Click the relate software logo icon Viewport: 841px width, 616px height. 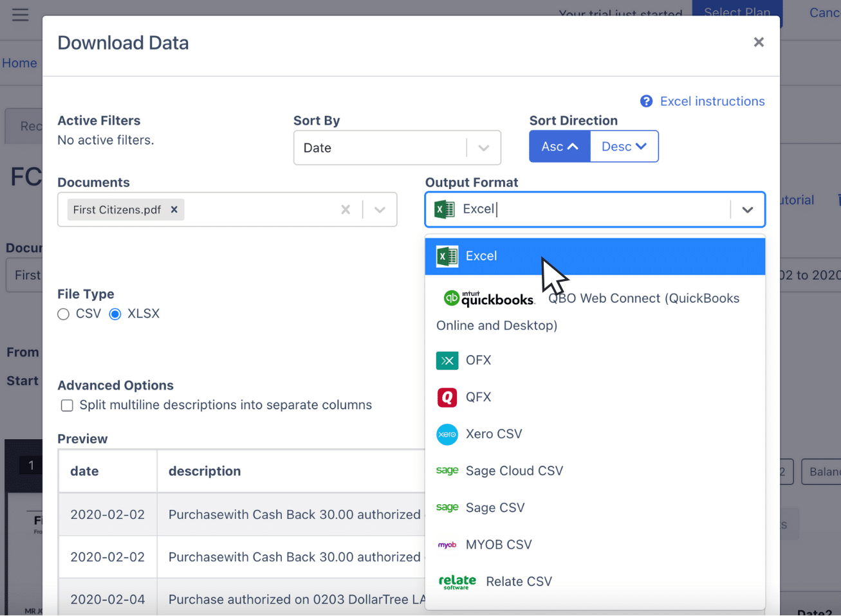click(457, 582)
